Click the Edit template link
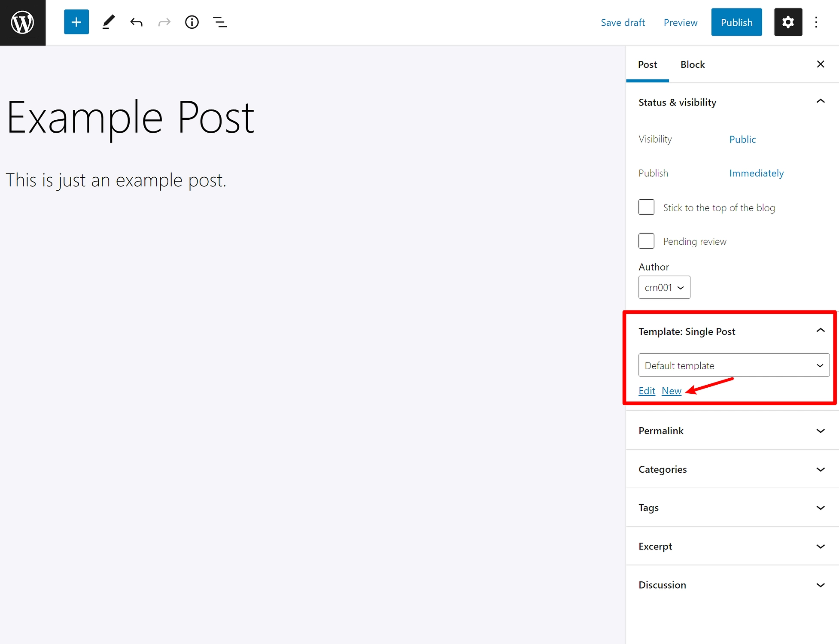 pos(646,390)
